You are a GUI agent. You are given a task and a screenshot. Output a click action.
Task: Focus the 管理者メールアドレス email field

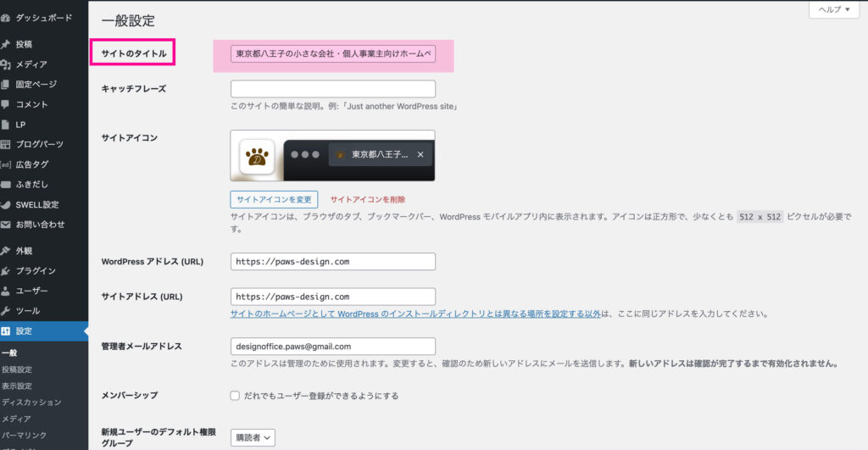point(332,347)
